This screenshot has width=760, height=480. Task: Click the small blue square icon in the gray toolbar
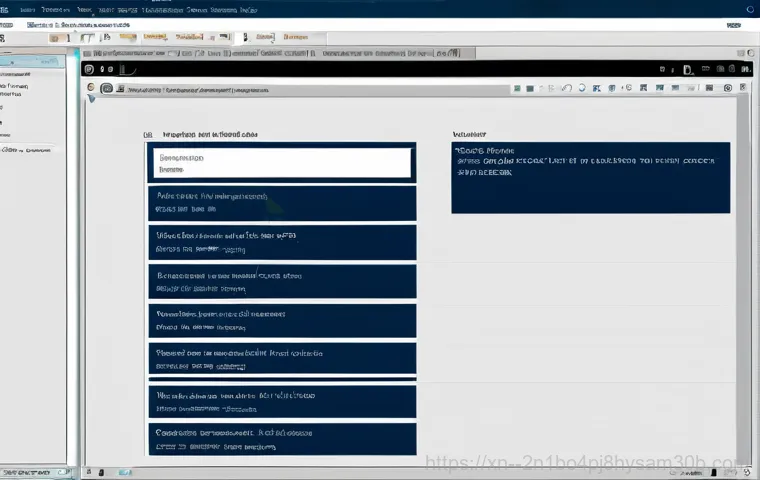click(517, 88)
